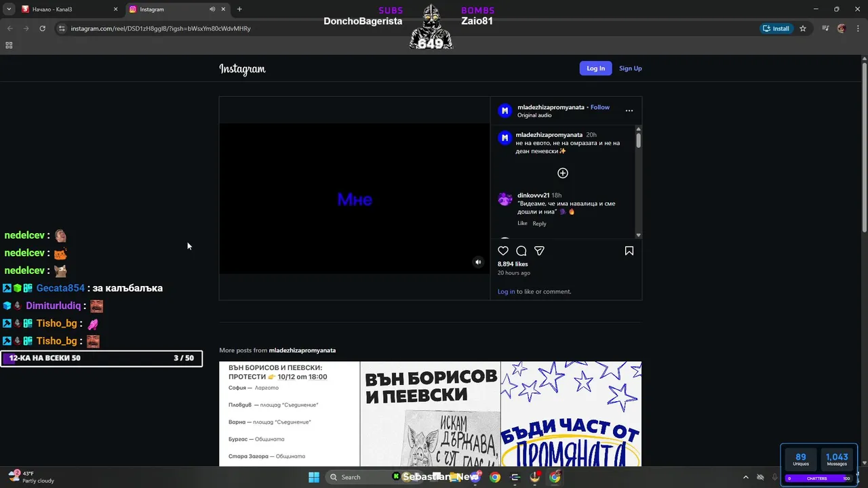
Task: Mute the reel video audio
Action: tap(478, 262)
